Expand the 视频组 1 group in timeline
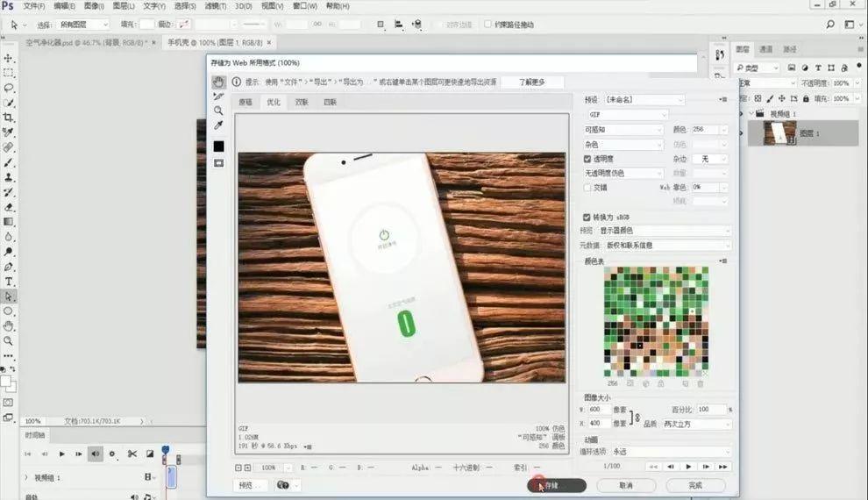The height and width of the screenshot is (500, 868). pos(26,477)
